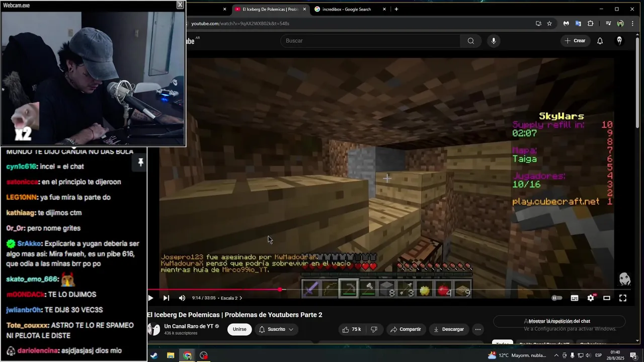Click the channel avatar below the video
Screen dimensions: 644x362
pyautogui.click(x=153, y=329)
